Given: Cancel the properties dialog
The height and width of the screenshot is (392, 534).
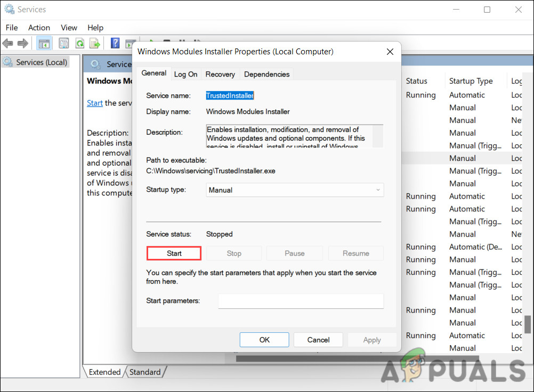Looking at the screenshot, I should [x=318, y=340].
